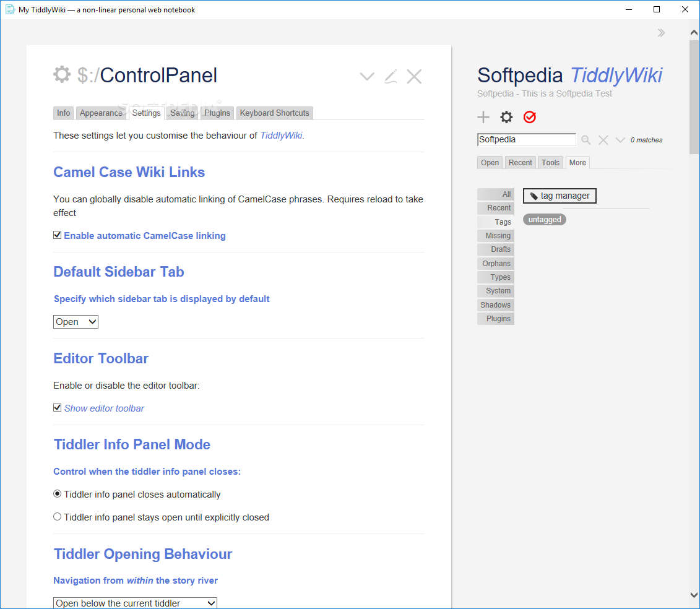Select the Types vertical tab
Viewport: 700px width, 609px height.
click(496, 277)
